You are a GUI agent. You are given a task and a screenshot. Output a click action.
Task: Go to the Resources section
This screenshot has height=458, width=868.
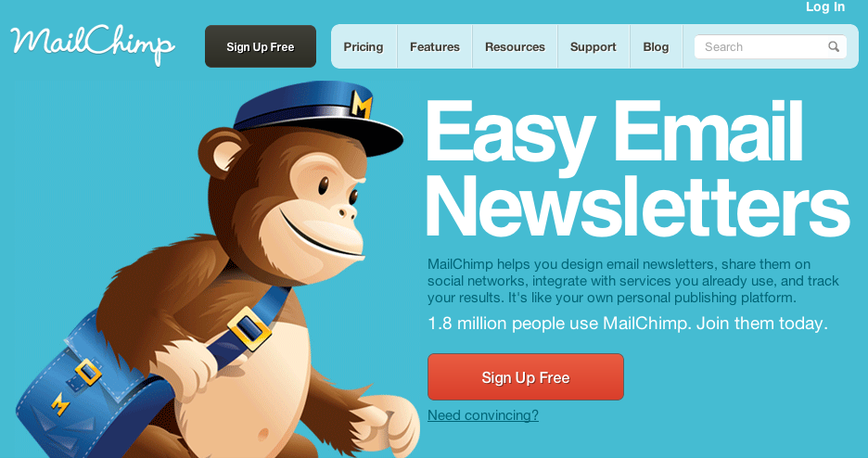[515, 47]
